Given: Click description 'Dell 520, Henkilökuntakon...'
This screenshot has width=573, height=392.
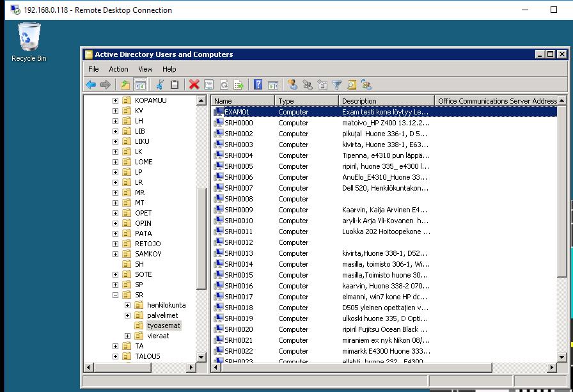Looking at the screenshot, I should click(x=385, y=188).
